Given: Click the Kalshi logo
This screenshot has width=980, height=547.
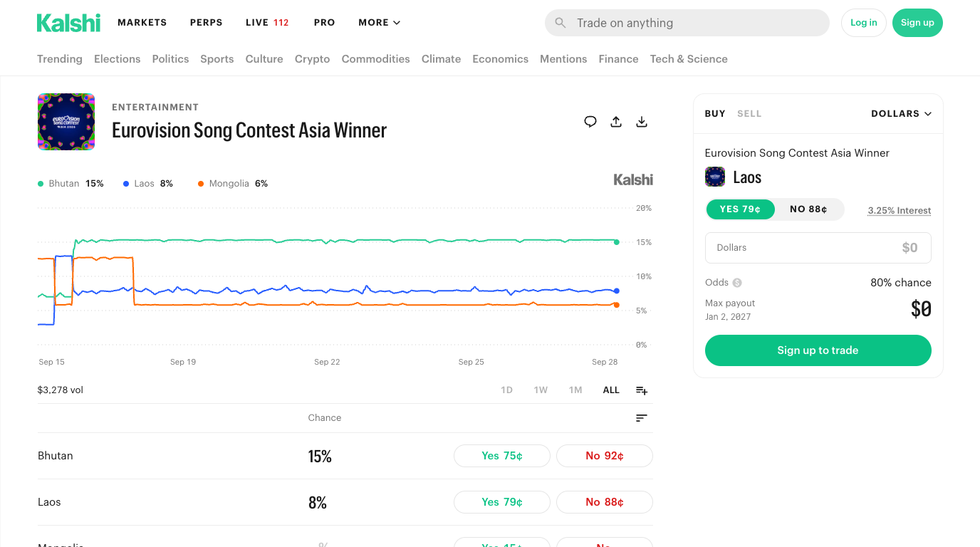Looking at the screenshot, I should pyautogui.click(x=68, y=23).
